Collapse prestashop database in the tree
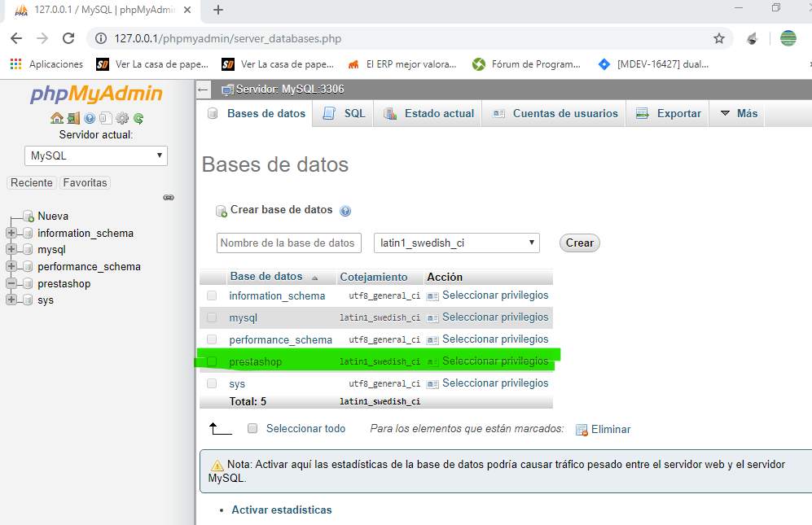The width and height of the screenshot is (812, 525). click(11, 284)
